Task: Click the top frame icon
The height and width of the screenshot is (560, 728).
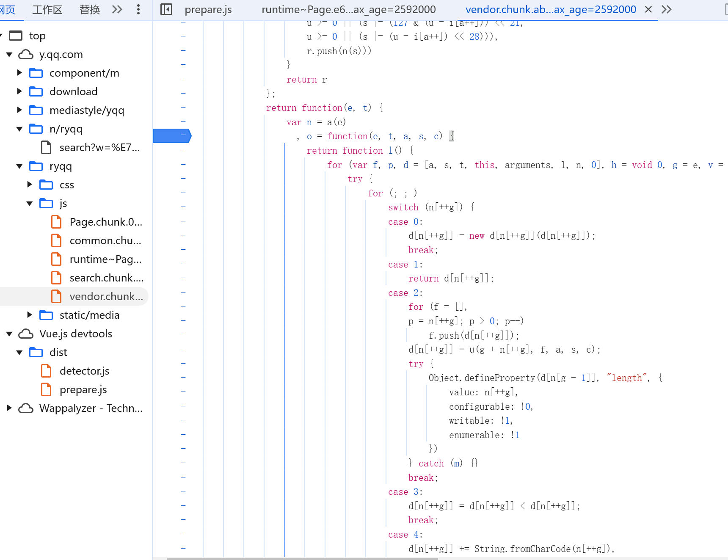Action: 16,36
